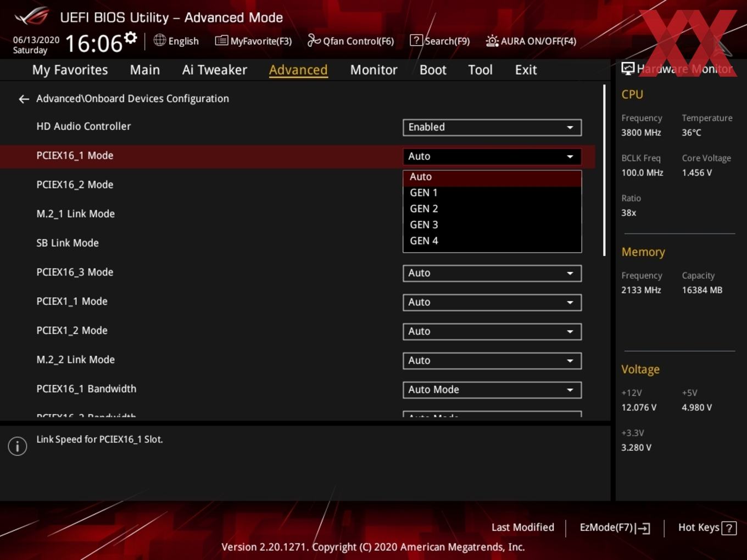
Task: Open Search(F9) tool
Action: (x=440, y=41)
